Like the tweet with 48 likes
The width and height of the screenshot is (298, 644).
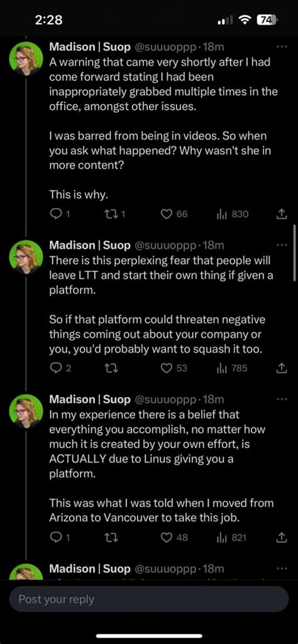(x=166, y=537)
